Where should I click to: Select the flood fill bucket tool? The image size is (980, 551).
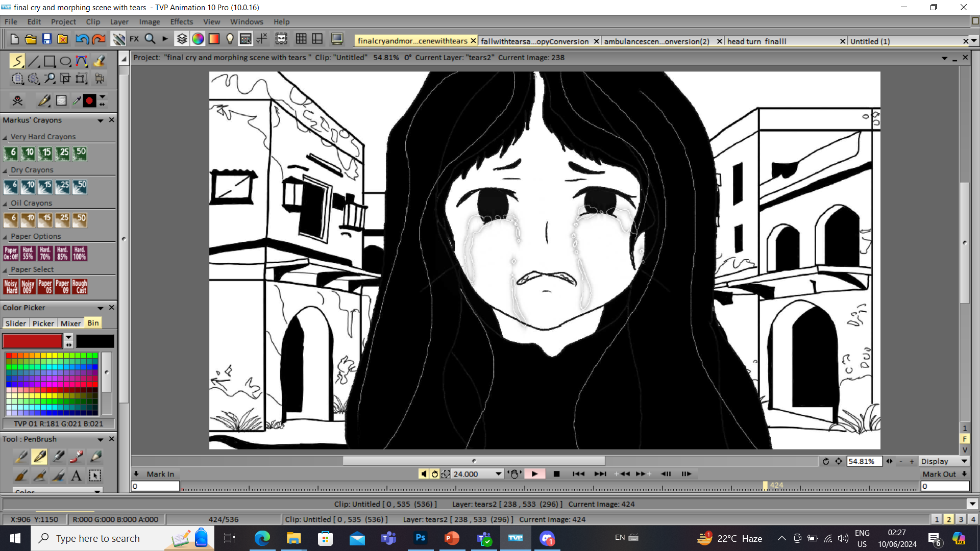[x=99, y=61]
